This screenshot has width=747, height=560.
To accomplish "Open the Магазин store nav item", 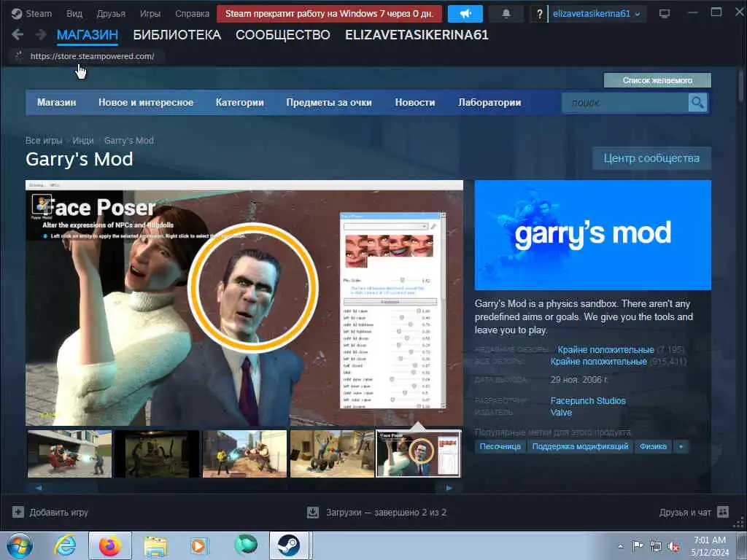I will [x=57, y=102].
